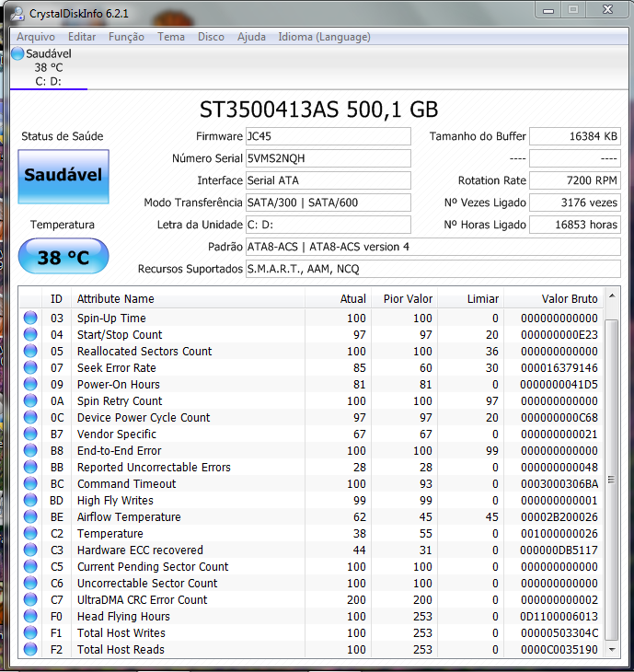Click the Padrão ATA8-ACS field
634x672 pixels.
433,247
